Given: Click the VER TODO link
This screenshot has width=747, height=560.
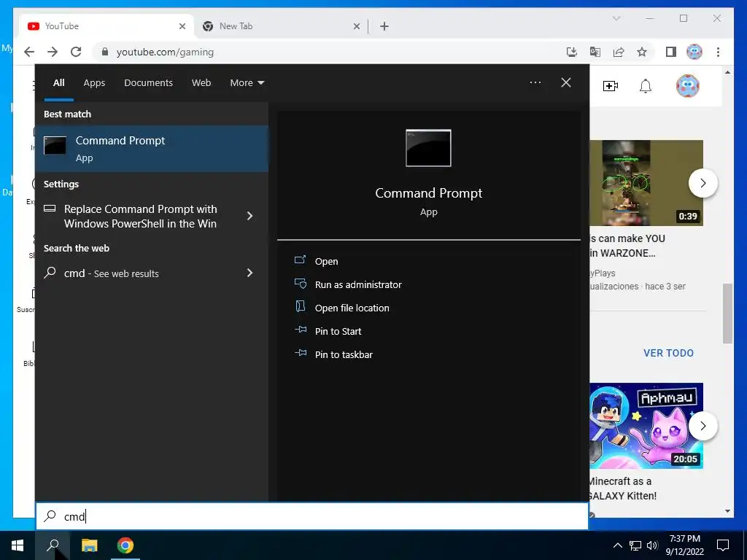Looking at the screenshot, I should pyautogui.click(x=668, y=353).
